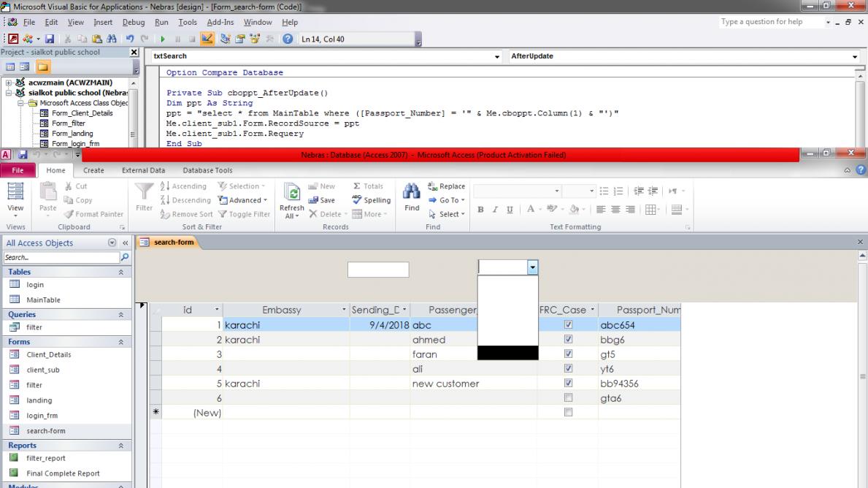
Task: Click the Access View button in ribbon
Action: click(15, 200)
